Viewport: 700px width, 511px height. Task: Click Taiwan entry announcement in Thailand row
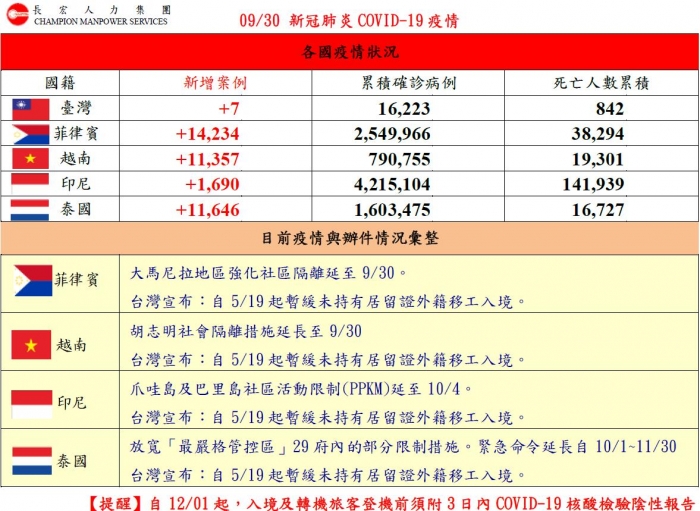[x=328, y=475]
